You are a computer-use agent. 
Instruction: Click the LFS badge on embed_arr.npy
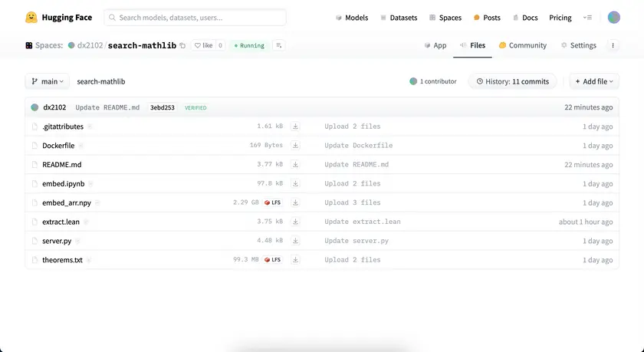pyautogui.click(x=273, y=202)
